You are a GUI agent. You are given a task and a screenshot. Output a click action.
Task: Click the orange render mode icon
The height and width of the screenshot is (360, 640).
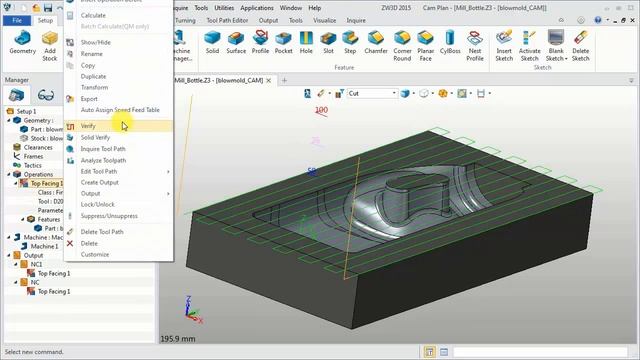[442, 93]
